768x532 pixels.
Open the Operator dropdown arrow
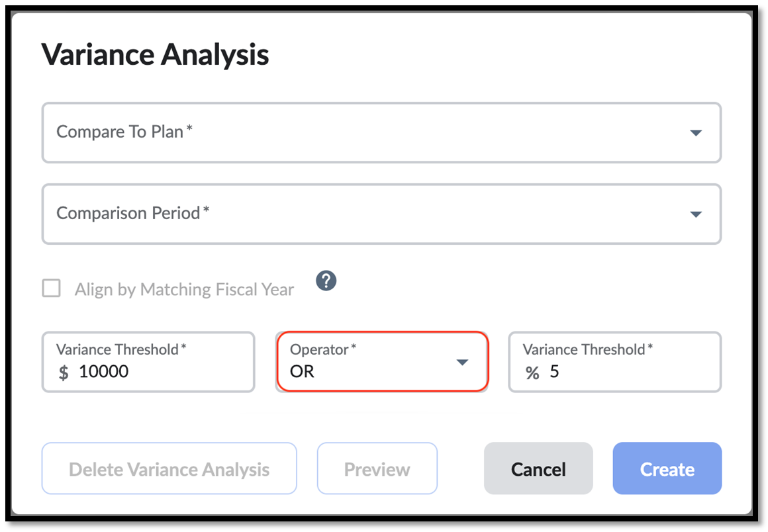pos(462,362)
